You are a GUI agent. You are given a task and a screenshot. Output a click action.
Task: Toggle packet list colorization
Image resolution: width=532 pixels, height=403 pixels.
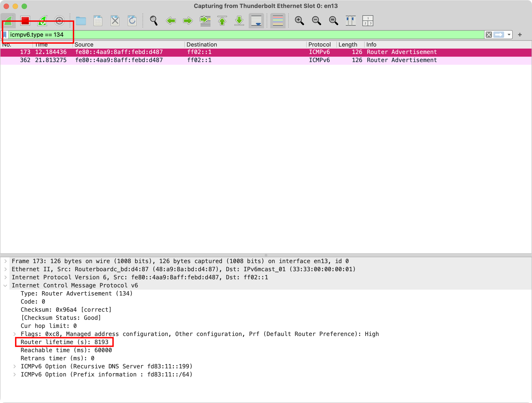coord(278,21)
